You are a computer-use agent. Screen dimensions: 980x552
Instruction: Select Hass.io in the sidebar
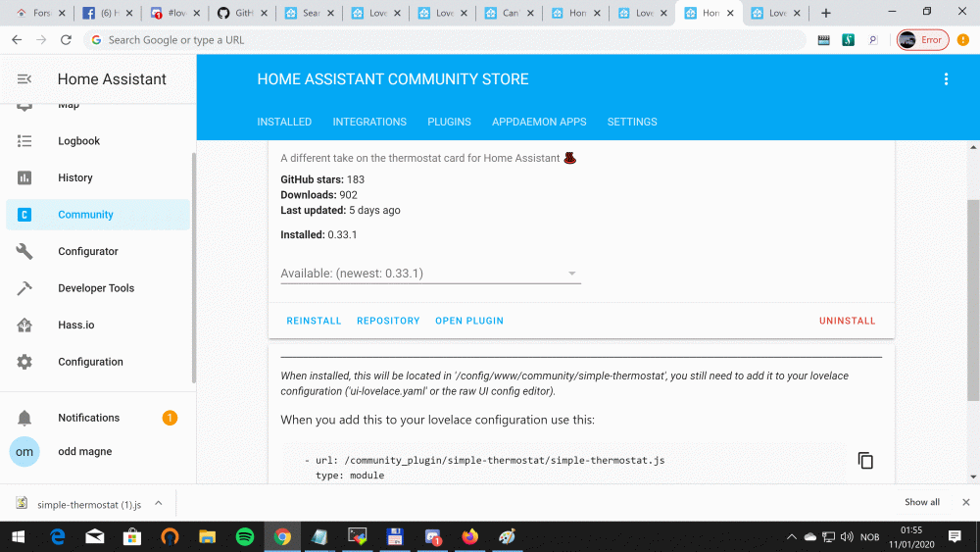(98, 326)
